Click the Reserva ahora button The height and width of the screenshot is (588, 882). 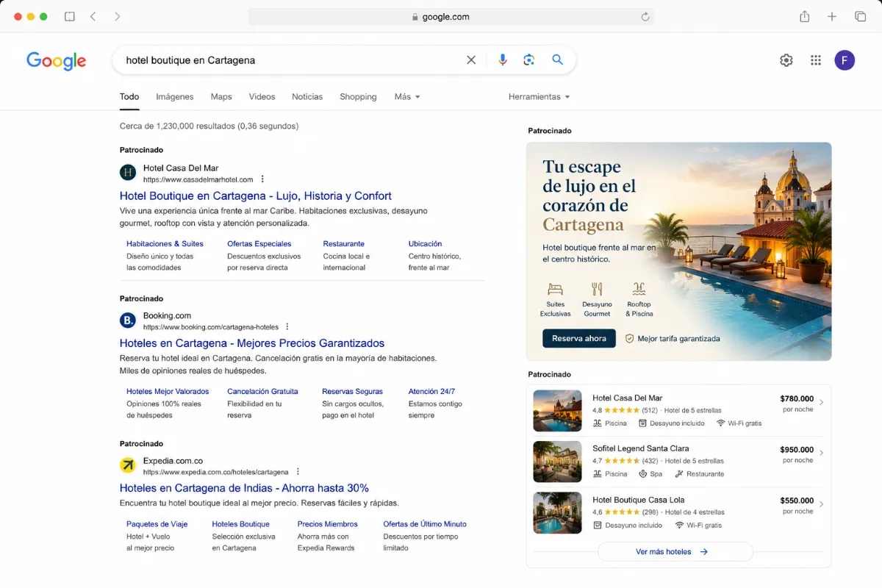tap(579, 338)
